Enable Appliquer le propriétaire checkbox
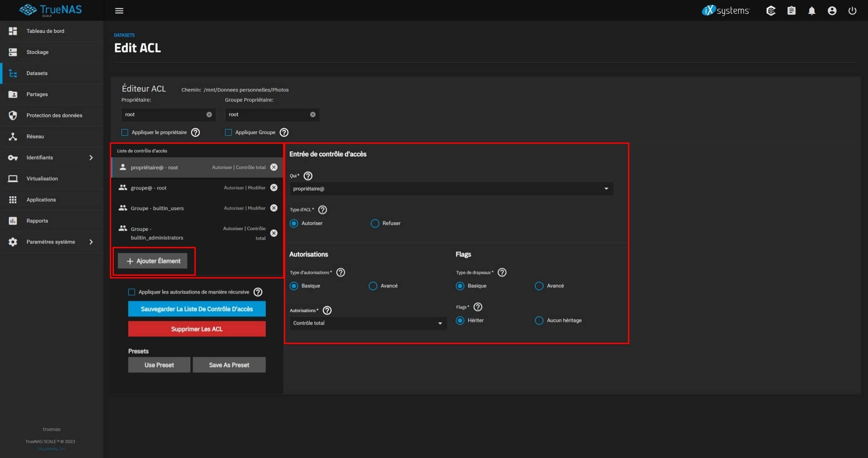 click(x=125, y=132)
